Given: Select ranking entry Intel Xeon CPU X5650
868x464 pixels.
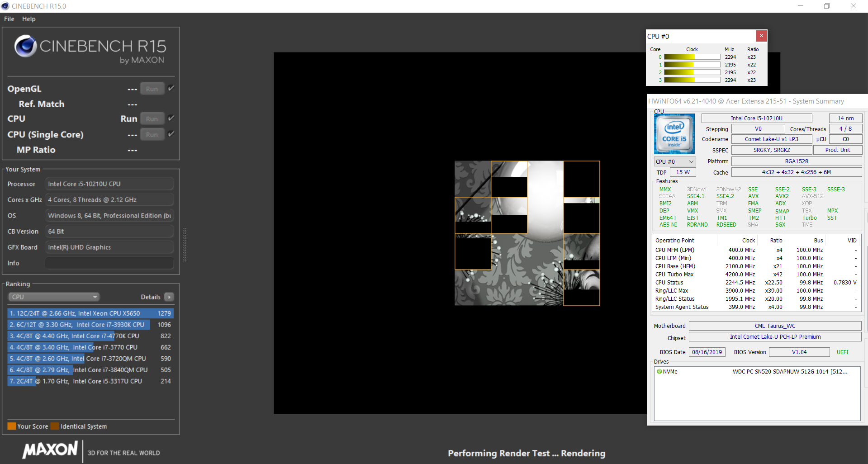Looking at the screenshot, I should coord(90,313).
